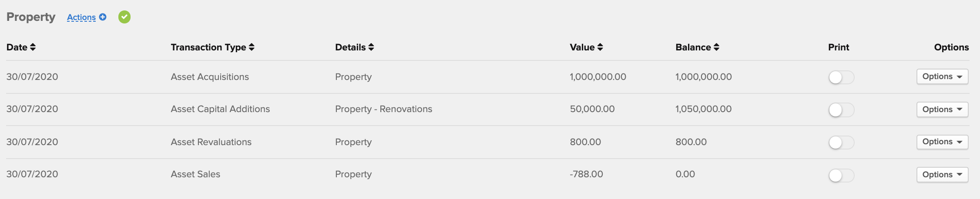Click the plus icon beside Actions
This screenshot has height=199, width=980.
103,17
